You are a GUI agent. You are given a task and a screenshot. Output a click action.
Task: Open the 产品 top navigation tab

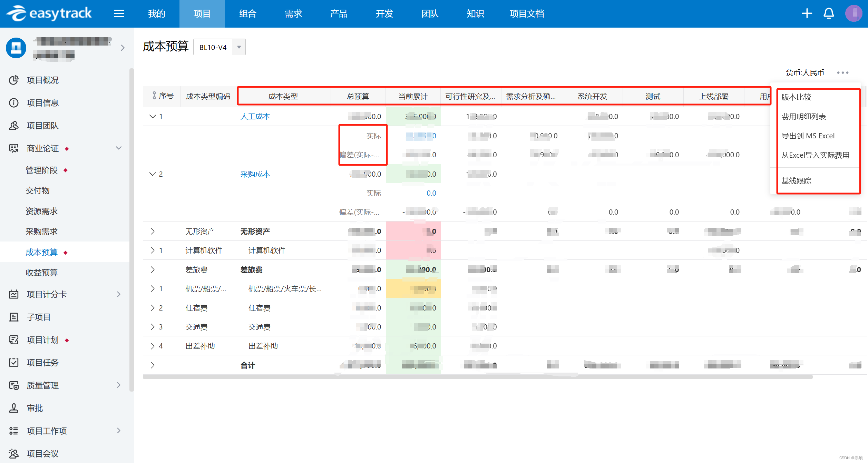click(x=339, y=14)
